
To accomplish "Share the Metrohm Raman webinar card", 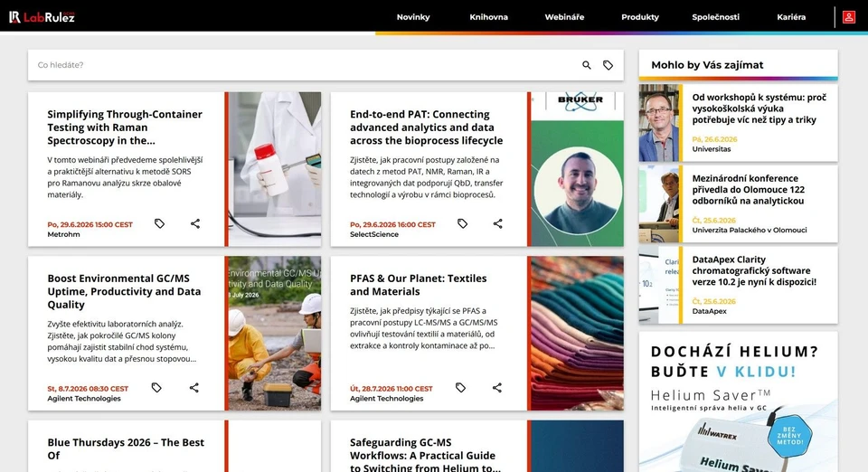I will click(x=195, y=223).
